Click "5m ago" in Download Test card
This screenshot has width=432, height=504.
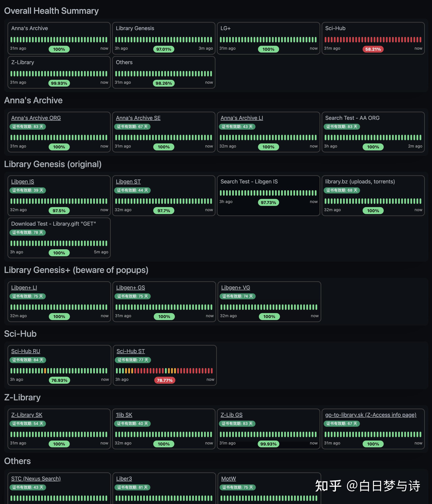pos(101,252)
